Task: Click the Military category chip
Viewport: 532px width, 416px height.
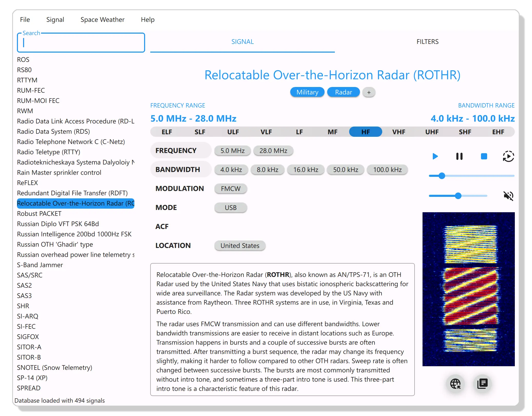Action: click(x=307, y=92)
